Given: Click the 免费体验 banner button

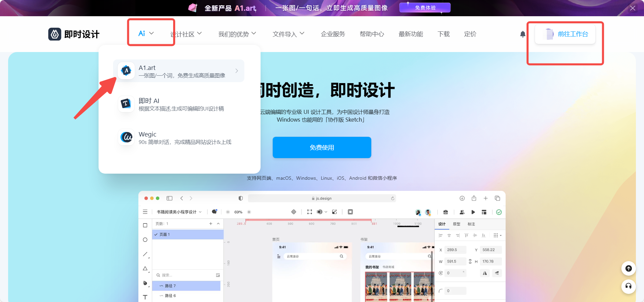Looking at the screenshot, I should point(425,8).
